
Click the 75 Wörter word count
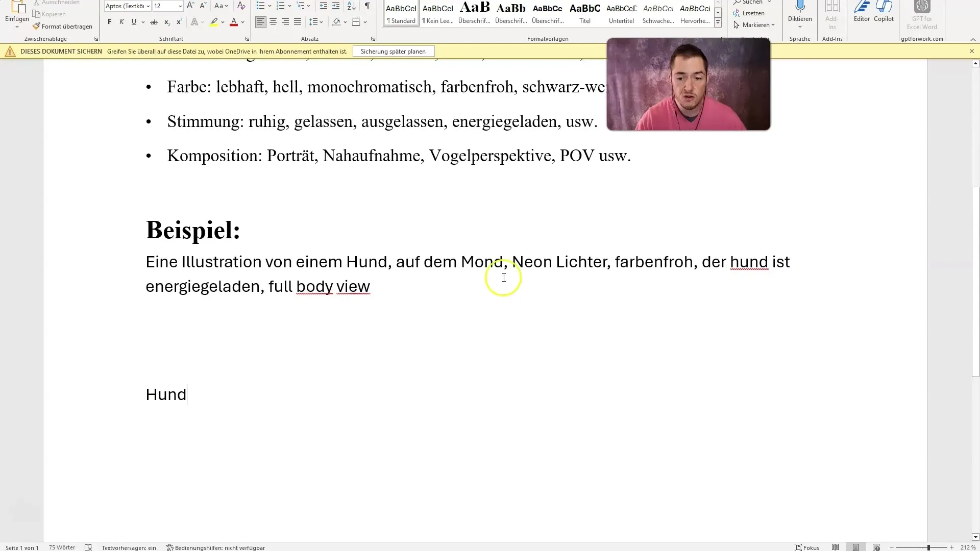(62, 547)
